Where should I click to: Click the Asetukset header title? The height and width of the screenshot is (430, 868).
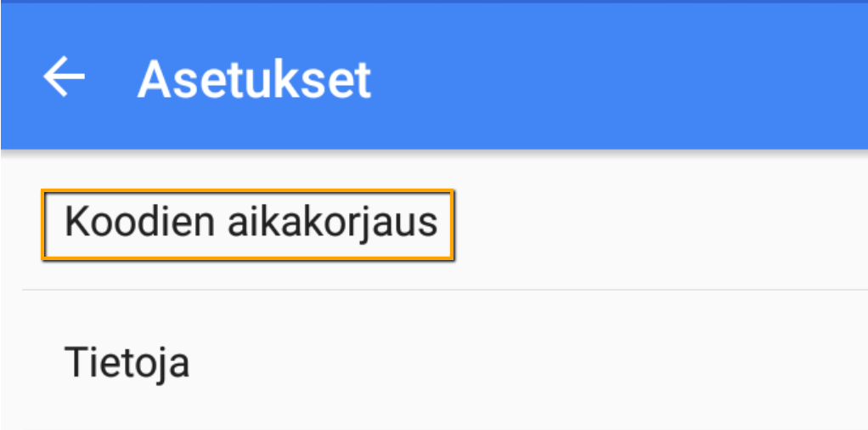tap(255, 79)
